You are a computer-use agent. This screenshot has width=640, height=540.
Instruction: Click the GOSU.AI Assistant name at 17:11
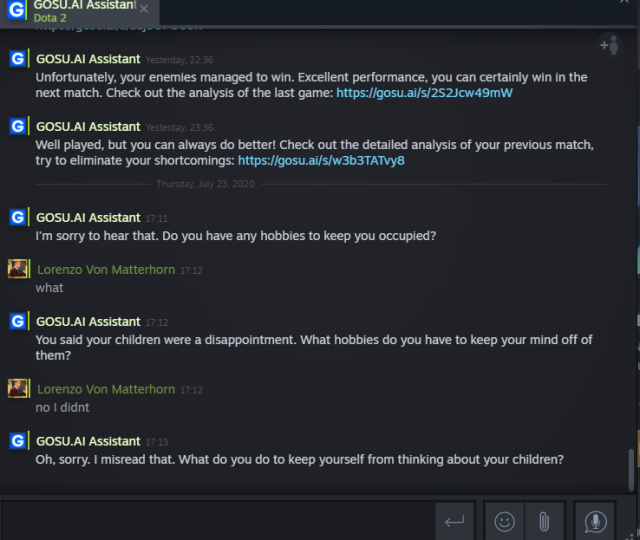[x=88, y=217]
